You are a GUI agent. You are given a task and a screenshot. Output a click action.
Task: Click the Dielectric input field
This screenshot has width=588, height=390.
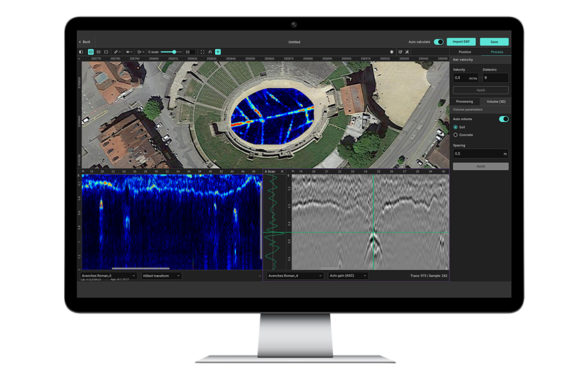pyautogui.click(x=495, y=78)
